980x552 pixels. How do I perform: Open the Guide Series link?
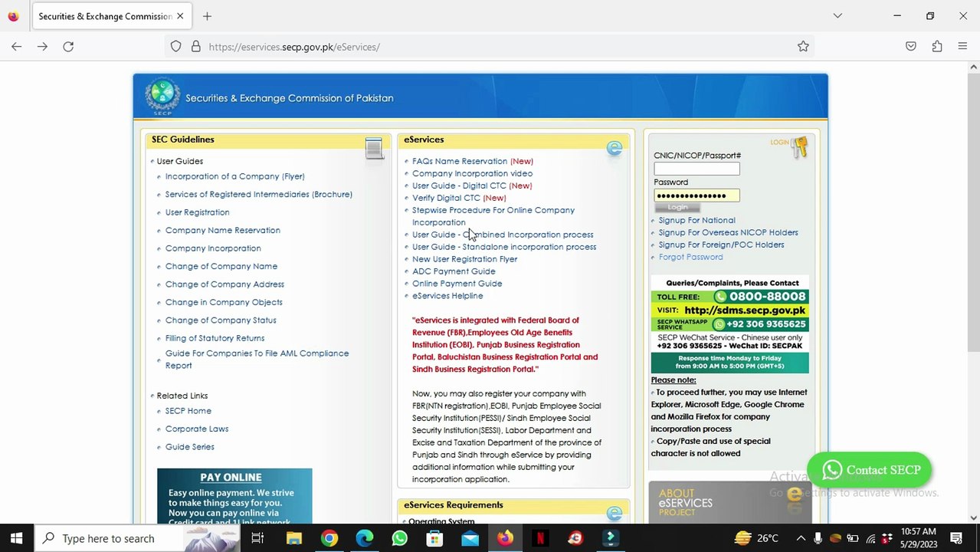(x=189, y=447)
